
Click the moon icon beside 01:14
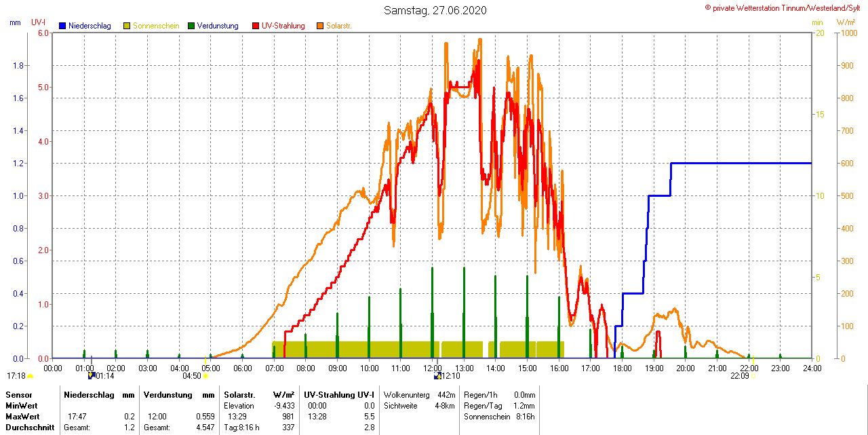[x=92, y=375]
